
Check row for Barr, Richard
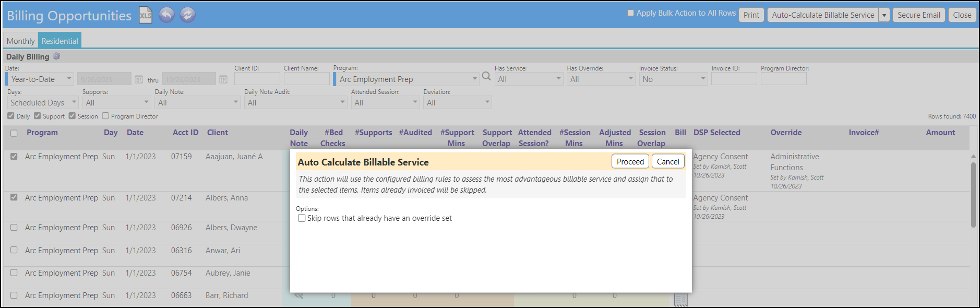pos(14,295)
